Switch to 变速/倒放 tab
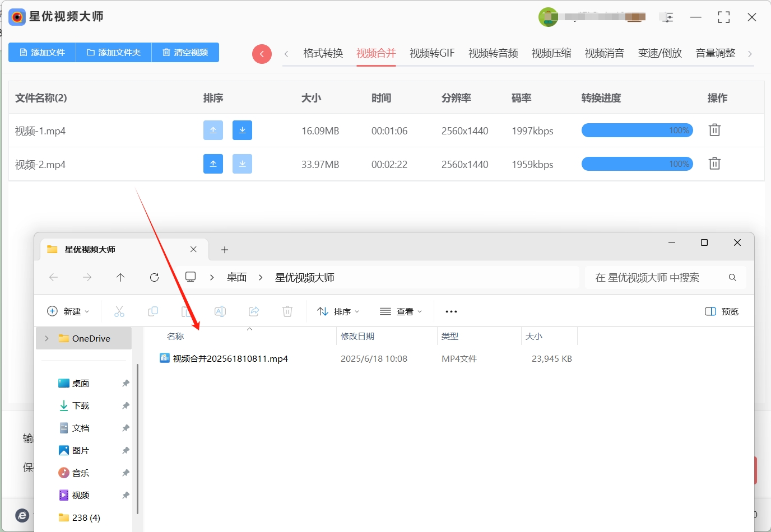 [x=659, y=53]
